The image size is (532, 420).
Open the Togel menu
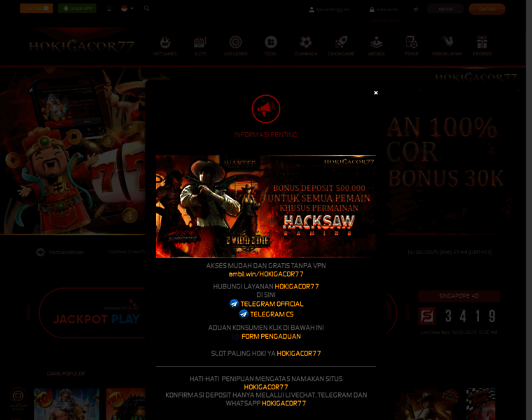tap(271, 45)
